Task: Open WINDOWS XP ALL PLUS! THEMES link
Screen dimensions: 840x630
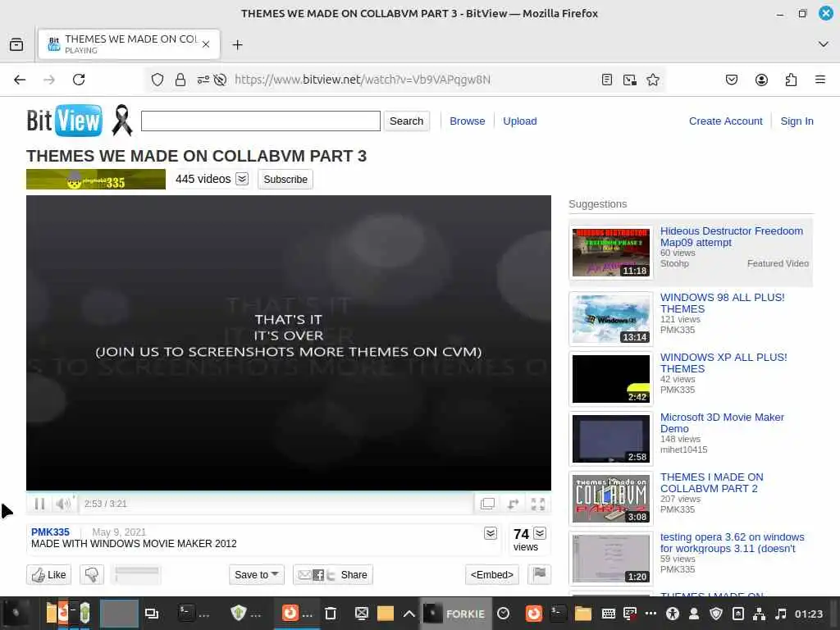Action: pos(724,363)
